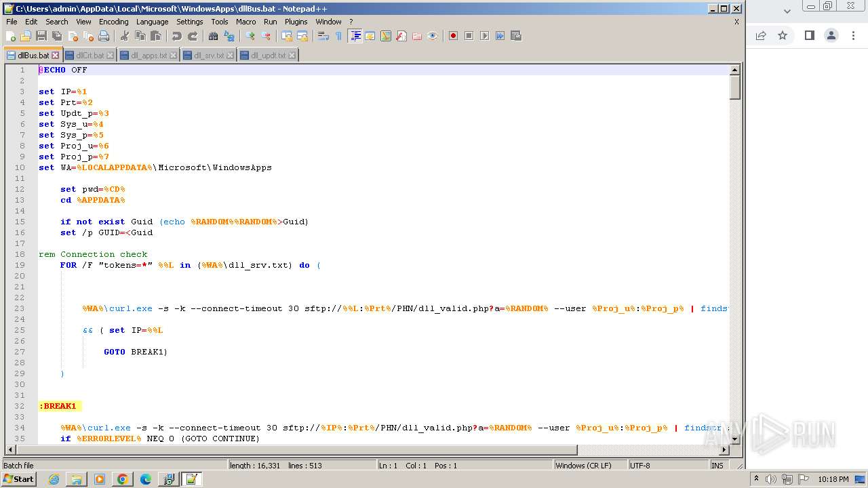868x488 pixels.
Task: Open the Replace dialog toolbar icon
Action: pyautogui.click(x=229, y=36)
